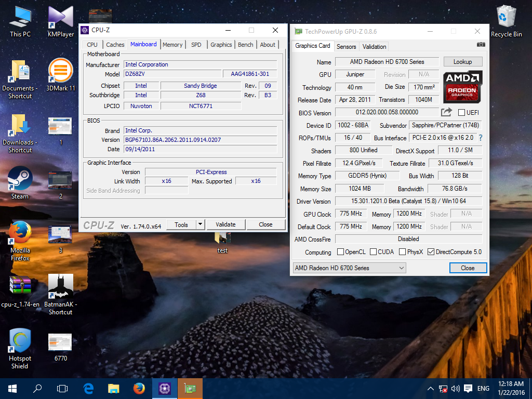Switch to Bench tab in CPU-Z
This screenshot has height=399, width=532.
coord(245,45)
